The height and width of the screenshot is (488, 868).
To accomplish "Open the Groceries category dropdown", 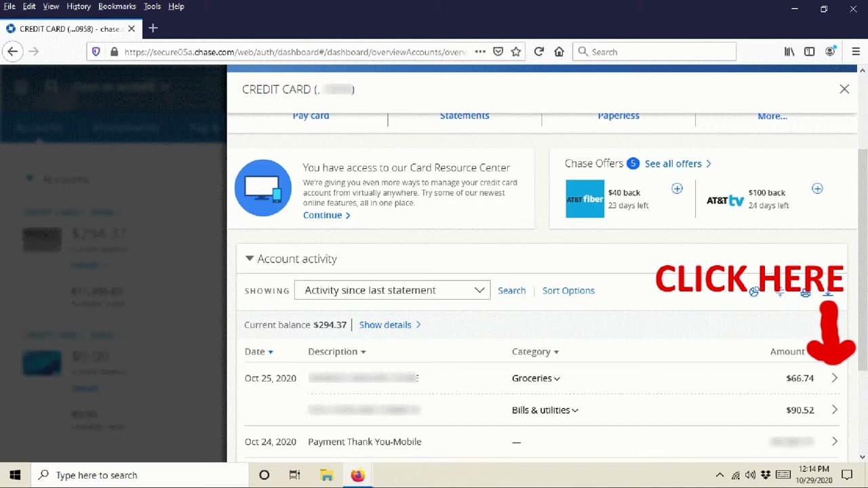I will 536,378.
